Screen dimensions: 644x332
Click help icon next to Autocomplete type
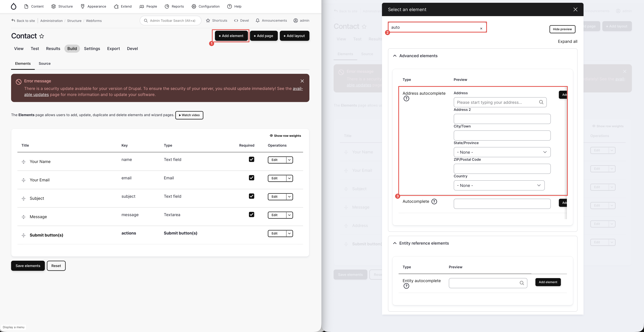[x=434, y=202]
